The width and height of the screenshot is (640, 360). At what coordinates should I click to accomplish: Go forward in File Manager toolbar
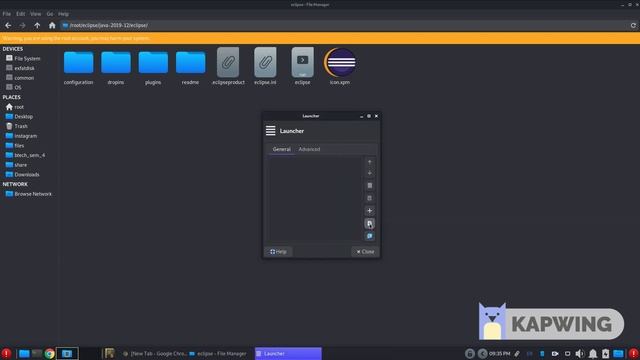coord(22,25)
